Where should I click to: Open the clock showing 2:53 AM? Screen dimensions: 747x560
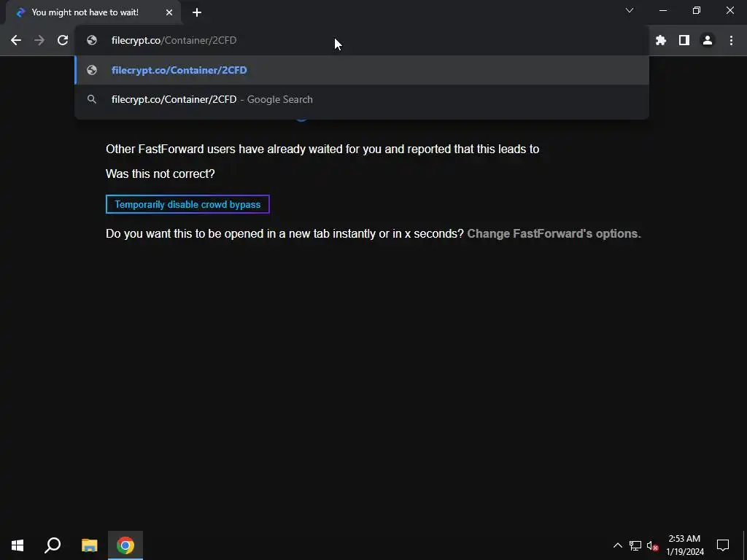(x=684, y=545)
